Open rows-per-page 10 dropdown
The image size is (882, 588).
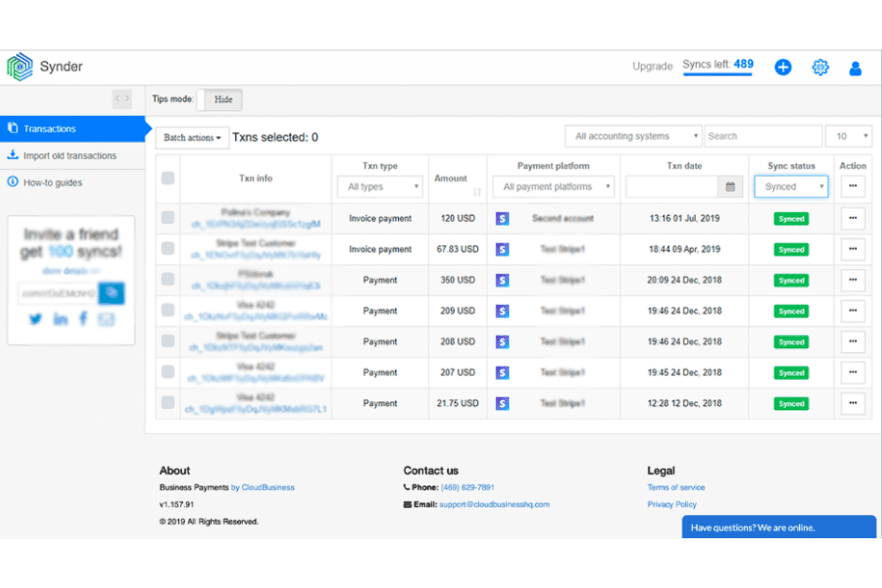point(849,136)
